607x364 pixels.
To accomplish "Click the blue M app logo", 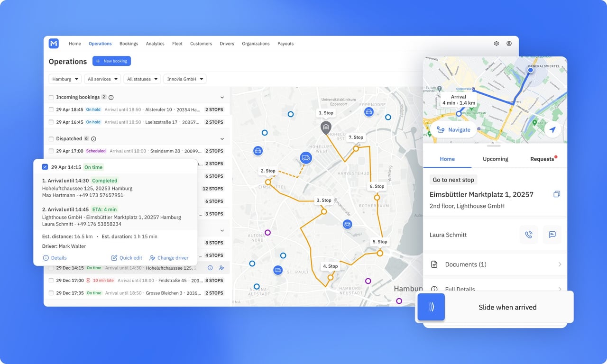I will [54, 44].
